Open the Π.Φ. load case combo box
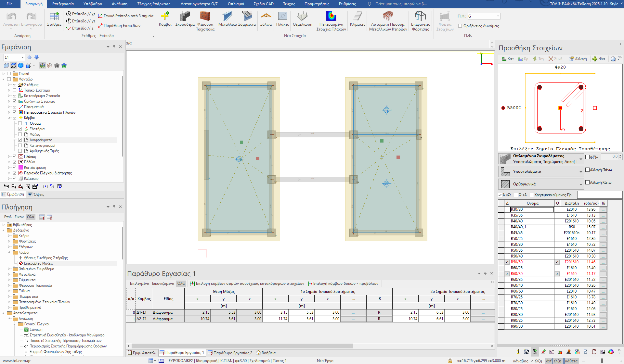This screenshot has height=364, width=624. pos(498,16)
